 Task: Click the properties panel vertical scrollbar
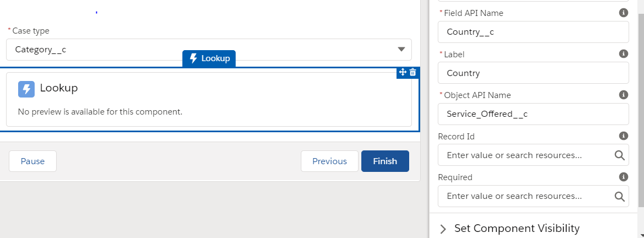pos(640,110)
